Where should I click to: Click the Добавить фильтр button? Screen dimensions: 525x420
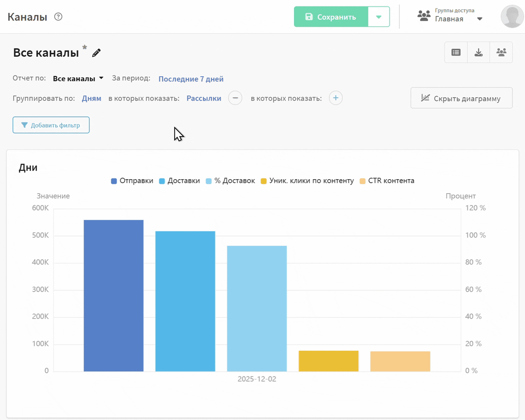[x=51, y=125]
